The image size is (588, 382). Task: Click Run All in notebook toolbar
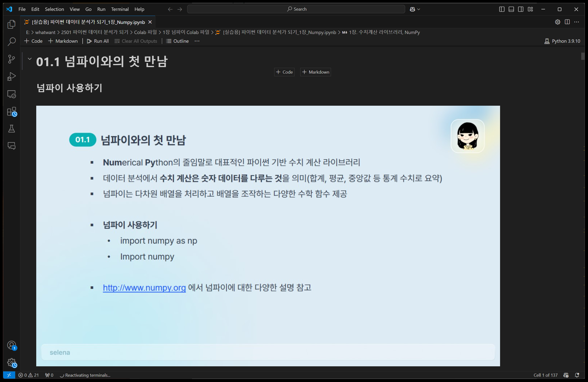[98, 41]
